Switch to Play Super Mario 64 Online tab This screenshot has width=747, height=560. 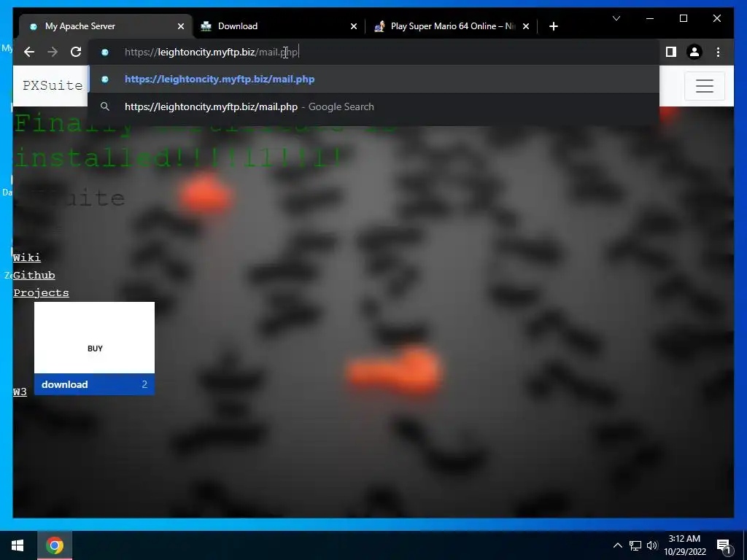(452, 26)
